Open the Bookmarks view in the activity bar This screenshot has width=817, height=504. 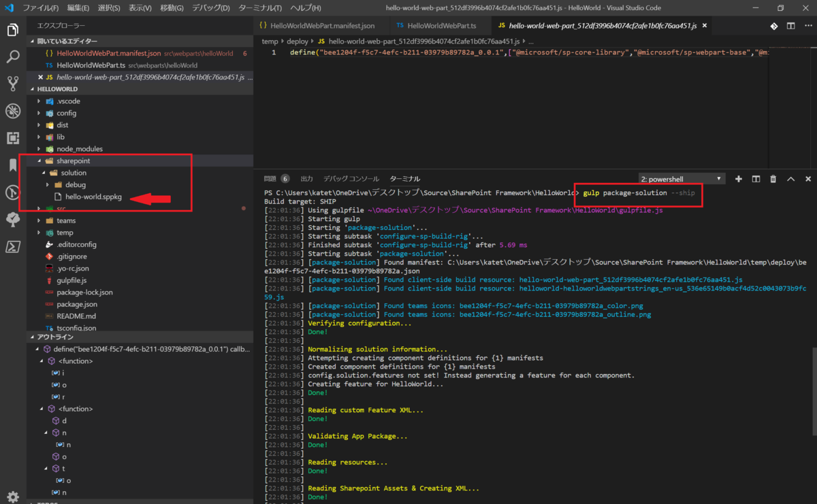point(12,165)
